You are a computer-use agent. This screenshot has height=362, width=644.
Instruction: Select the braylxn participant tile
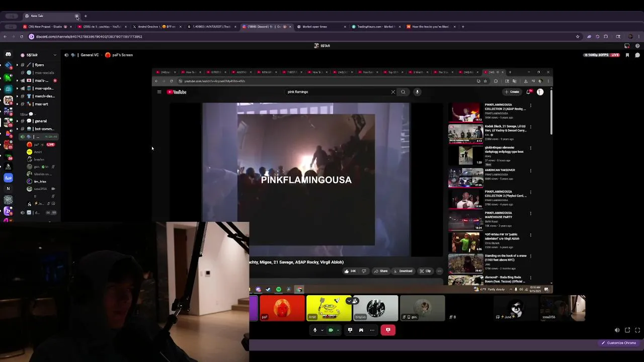coord(376,308)
